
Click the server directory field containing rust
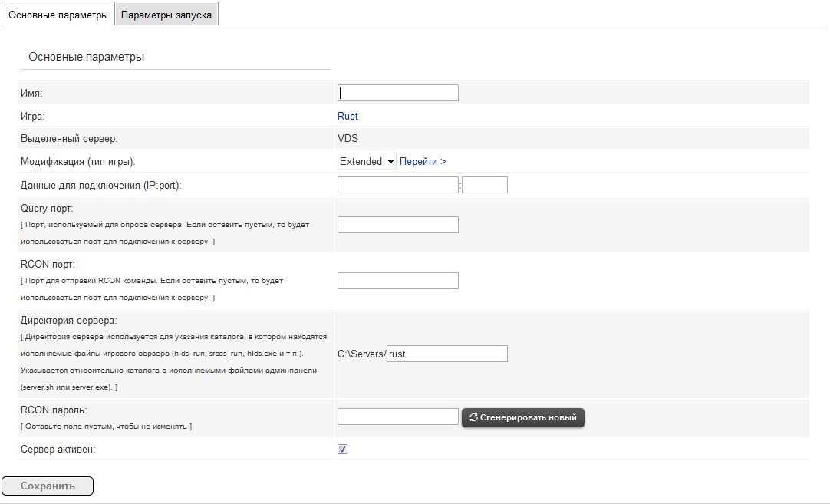tap(446, 354)
